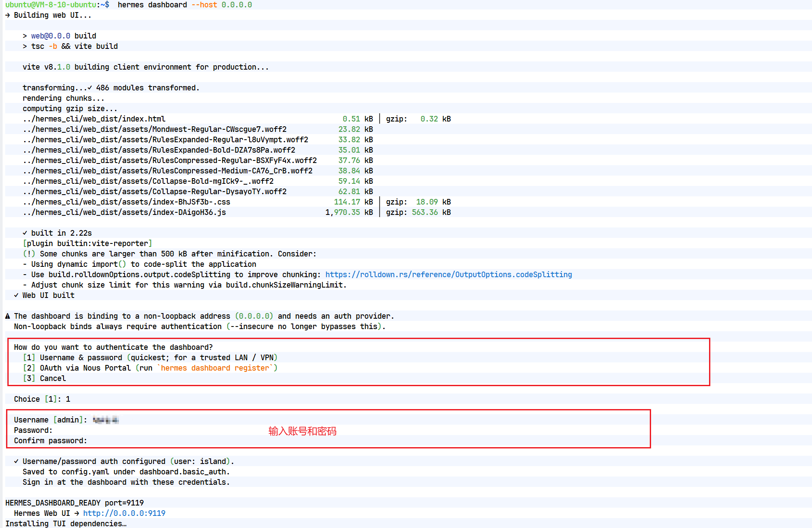Image resolution: width=812 pixels, height=528 pixels.
Task: Click option [1] Username & password
Action: (150, 358)
